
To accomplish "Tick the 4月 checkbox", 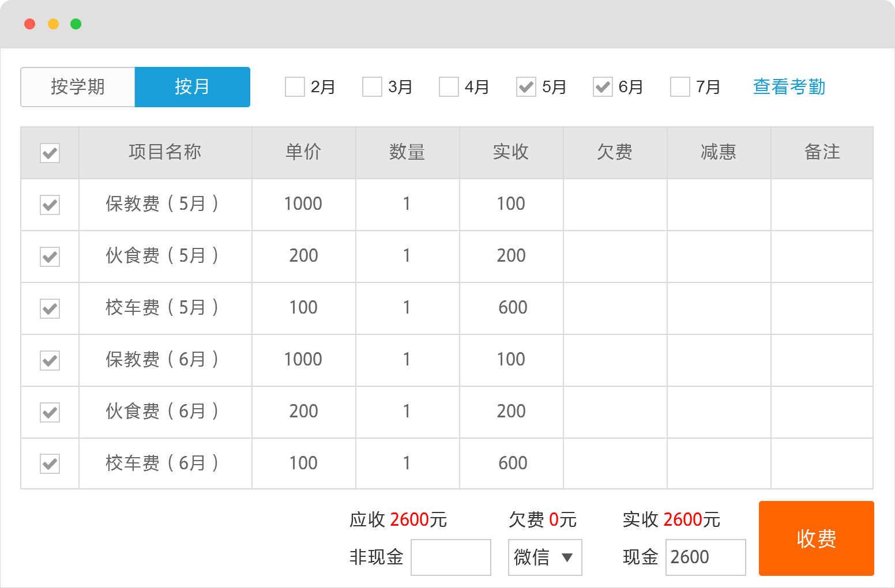I will [x=449, y=87].
